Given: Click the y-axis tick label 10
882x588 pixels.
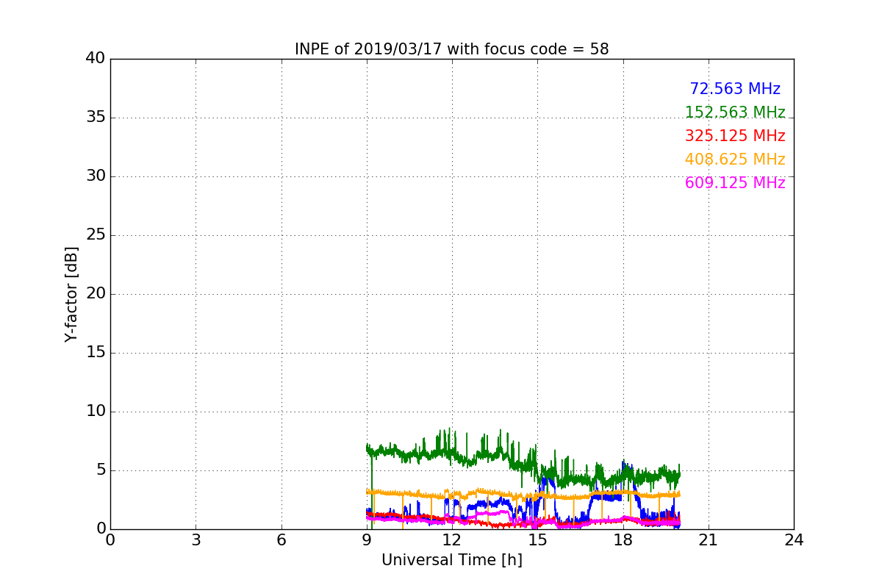Looking at the screenshot, I should (x=96, y=412).
